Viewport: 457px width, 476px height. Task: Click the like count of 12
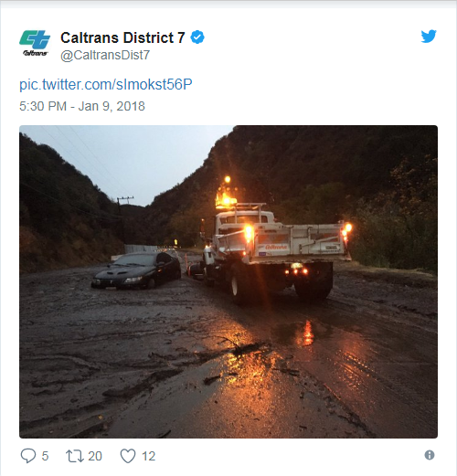click(149, 456)
